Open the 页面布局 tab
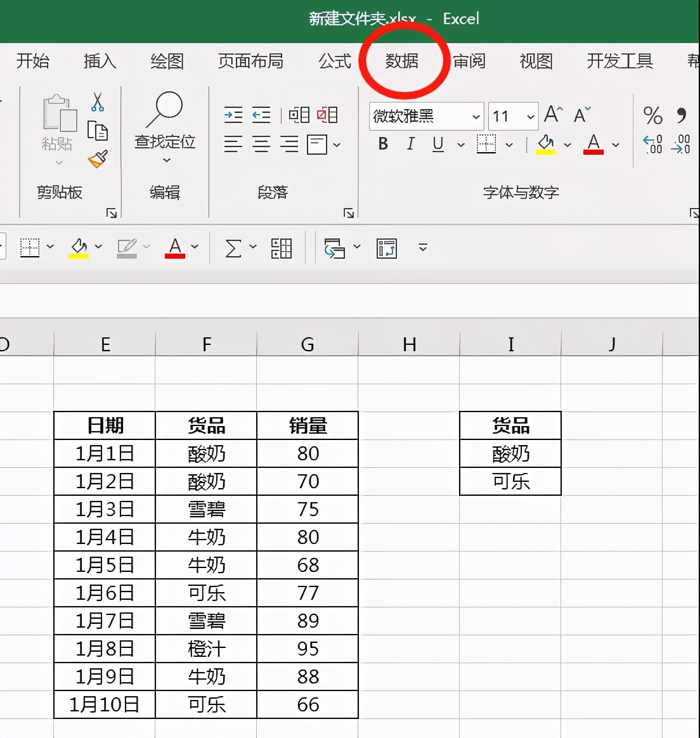 click(250, 61)
